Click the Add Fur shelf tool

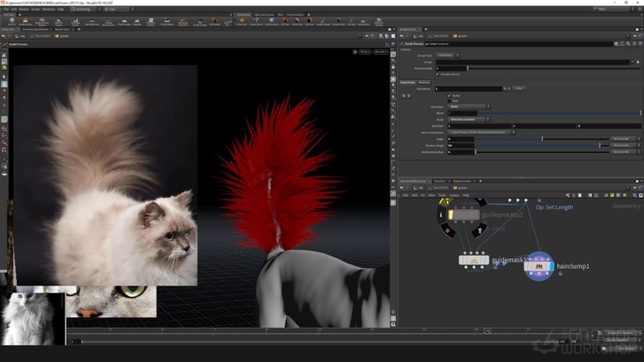click(11, 21)
